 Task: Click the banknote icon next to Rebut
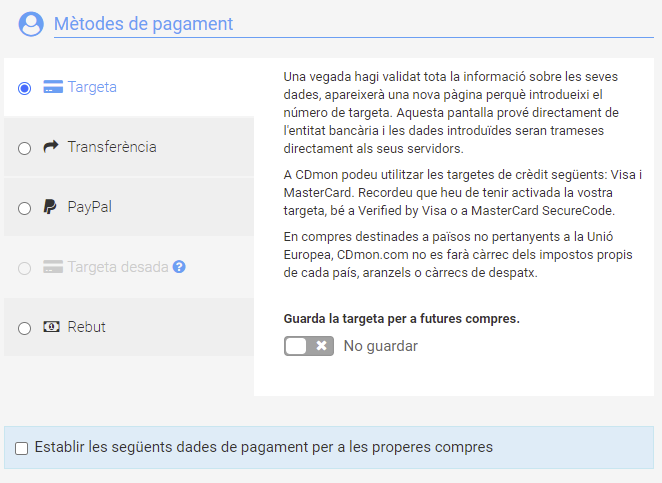(51, 326)
